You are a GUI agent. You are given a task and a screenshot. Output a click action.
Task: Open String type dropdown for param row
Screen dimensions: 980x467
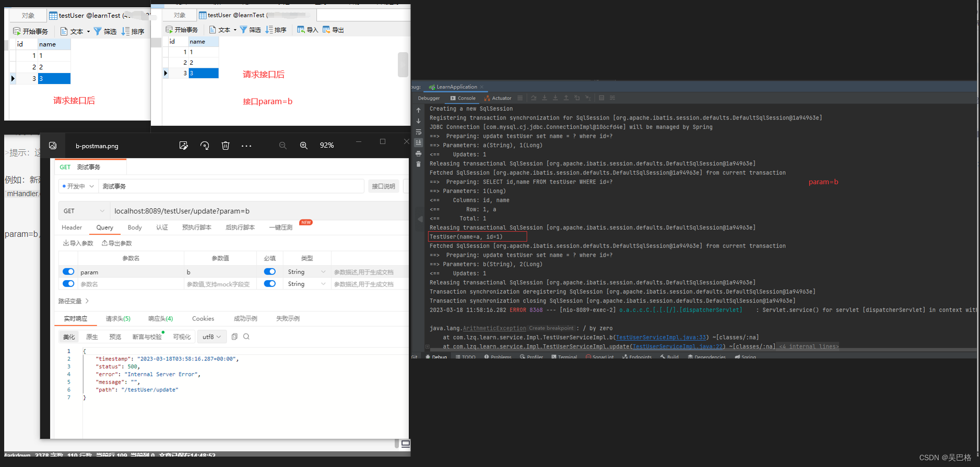[x=306, y=272]
